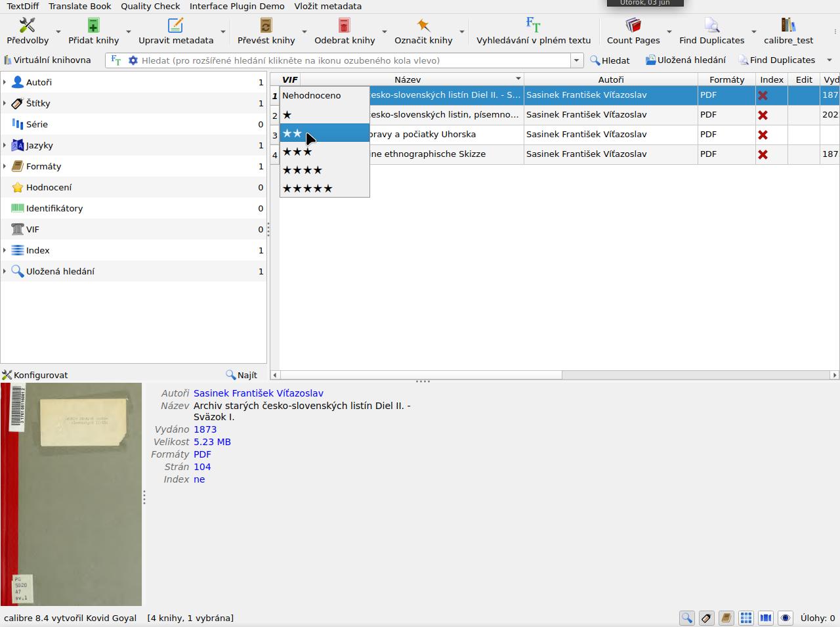Select the Identifikátory category in tag browser

click(133, 208)
